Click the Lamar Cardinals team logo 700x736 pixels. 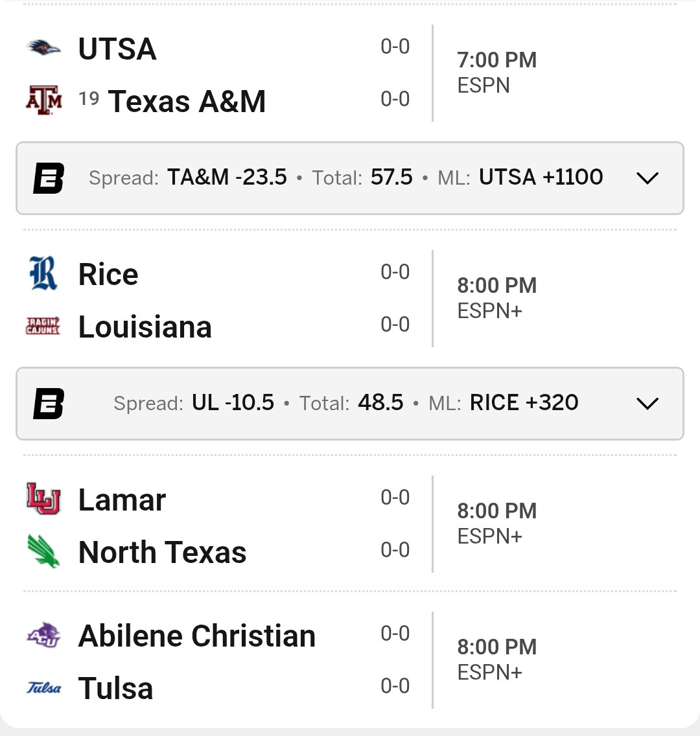click(43, 499)
